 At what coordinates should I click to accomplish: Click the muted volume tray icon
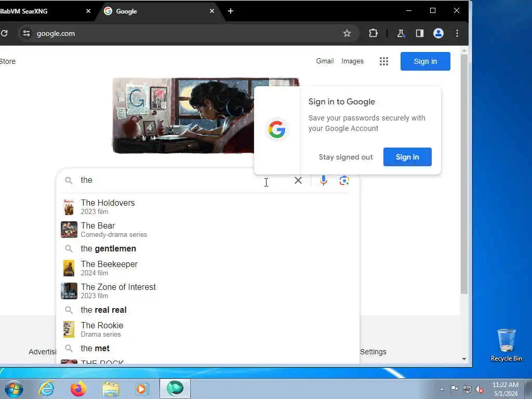coord(480,389)
